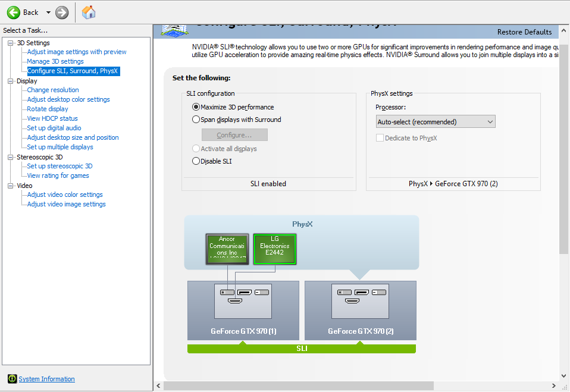Select Maximize 3D performance radio button

196,107
